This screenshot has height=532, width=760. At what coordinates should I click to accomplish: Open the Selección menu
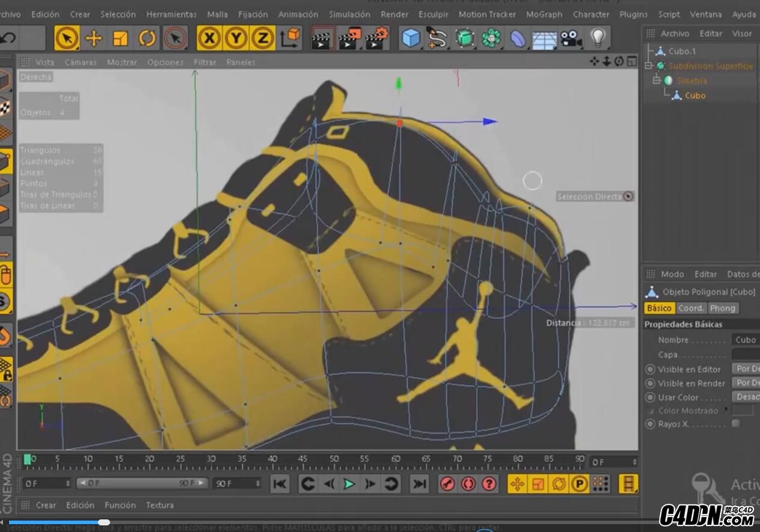[x=118, y=14]
